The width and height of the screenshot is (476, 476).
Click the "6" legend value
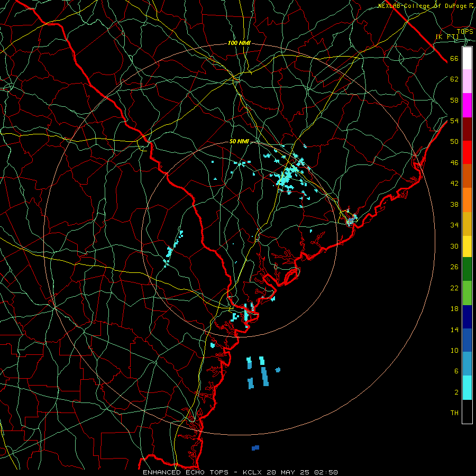(x=456, y=371)
